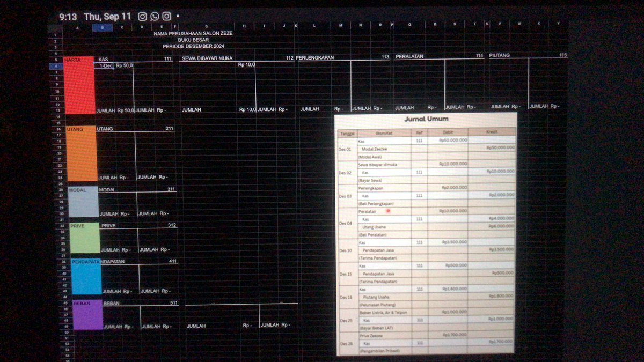The width and height of the screenshot is (644, 362).
Task: Click the Akun/Ket header in Jurnal Umum
Action: click(x=383, y=132)
